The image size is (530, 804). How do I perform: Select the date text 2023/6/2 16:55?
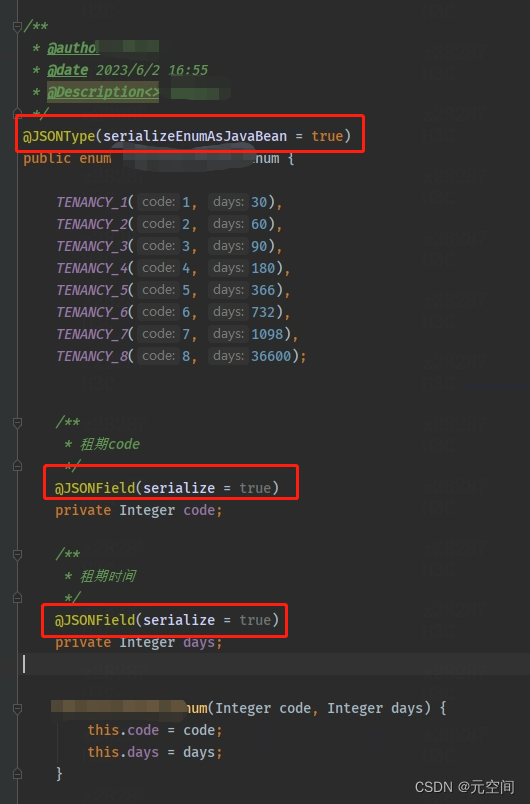coord(152,70)
